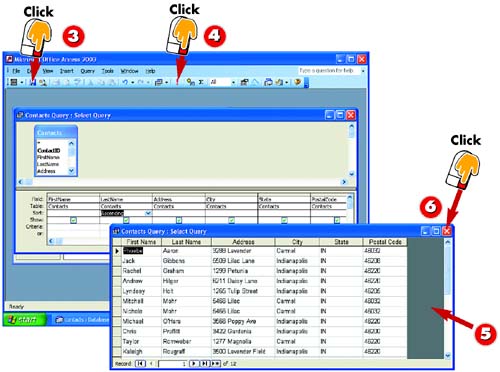Click scroll up arrow in Contacts field list
The height and width of the screenshot is (372, 500).
click(x=71, y=144)
